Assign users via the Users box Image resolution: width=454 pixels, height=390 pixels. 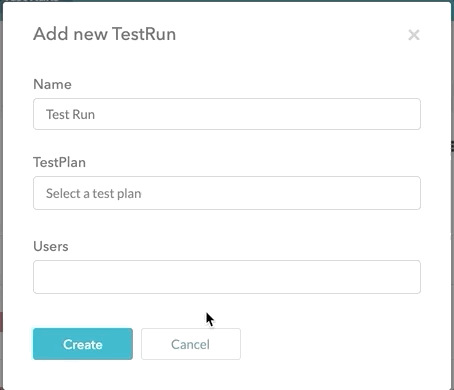pos(227,277)
